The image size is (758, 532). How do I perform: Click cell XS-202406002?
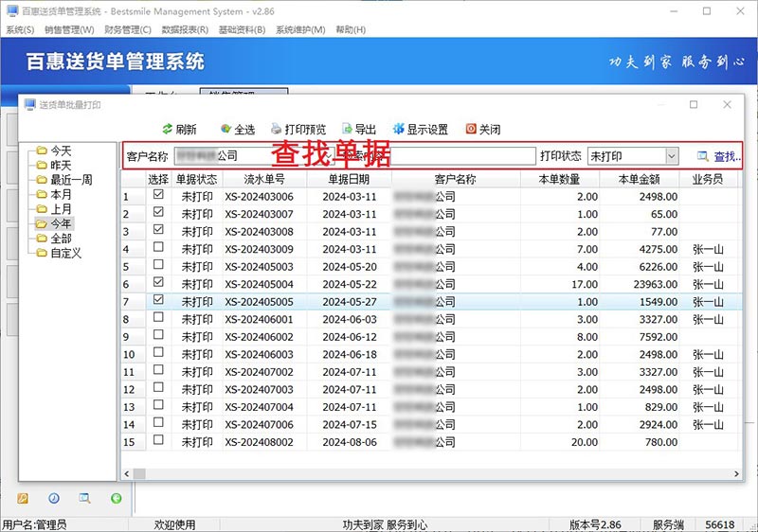coord(259,337)
